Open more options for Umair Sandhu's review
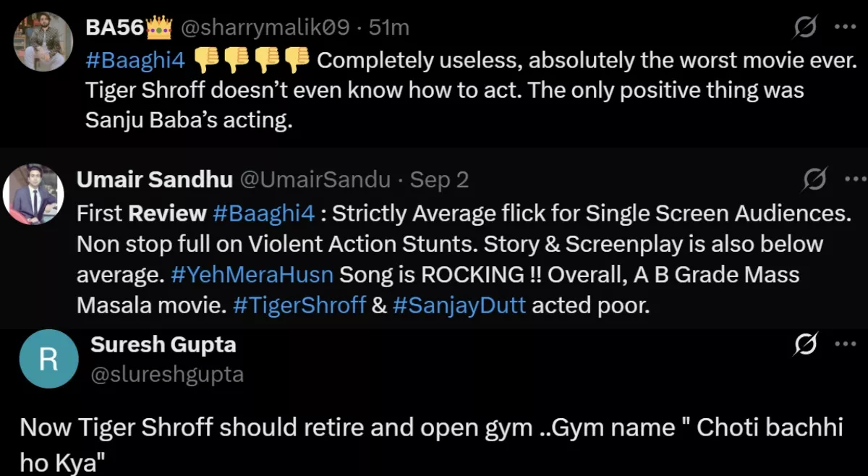Screen dimensions: 868x476 856,178
